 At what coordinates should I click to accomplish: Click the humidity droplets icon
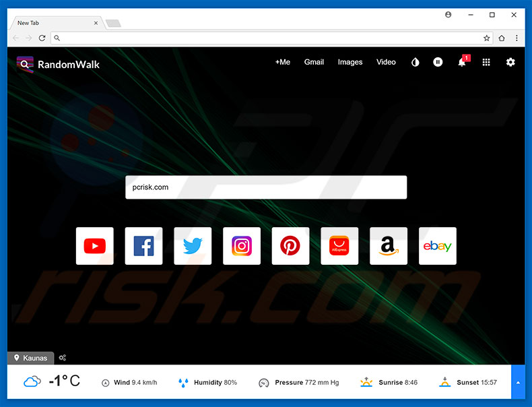(x=183, y=383)
